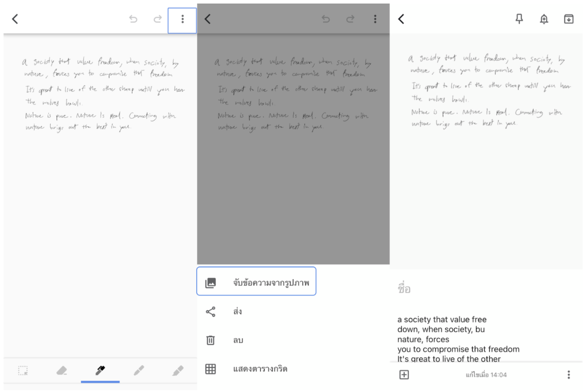The width and height of the screenshot is (587, 392).
Task: Tap the "แก้ไขเมื่อ 14:04" edited timestamp
Action: click(x=486, y=375)
